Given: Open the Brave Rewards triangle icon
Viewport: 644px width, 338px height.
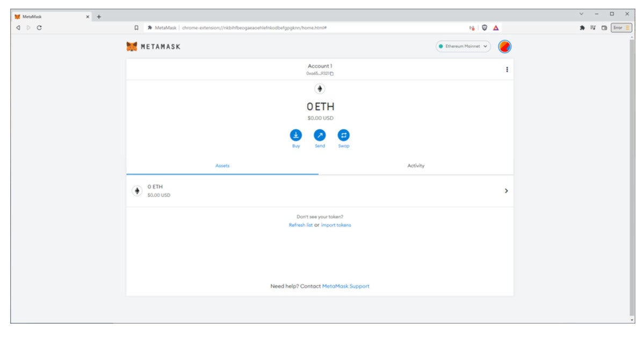Looking at the screenshot, I should click(496, 27).
